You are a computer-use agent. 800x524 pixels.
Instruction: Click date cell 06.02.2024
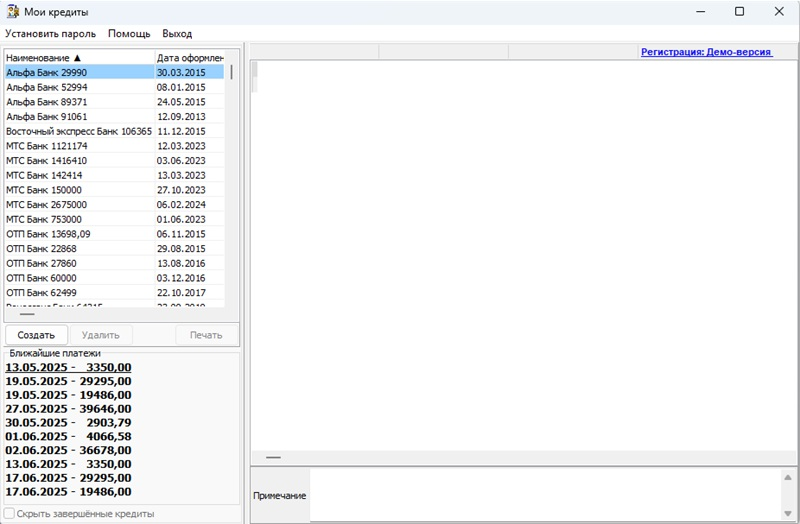tap(189, 205)
